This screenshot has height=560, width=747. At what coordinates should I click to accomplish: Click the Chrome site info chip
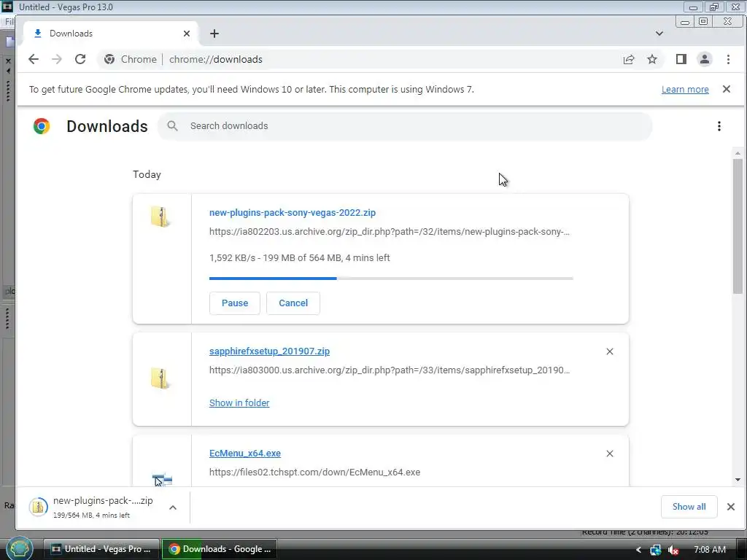[130, 59]
